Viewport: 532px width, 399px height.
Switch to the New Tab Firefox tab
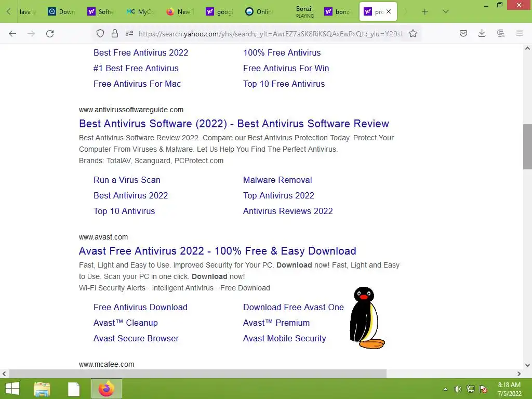(x=180, y=12)
